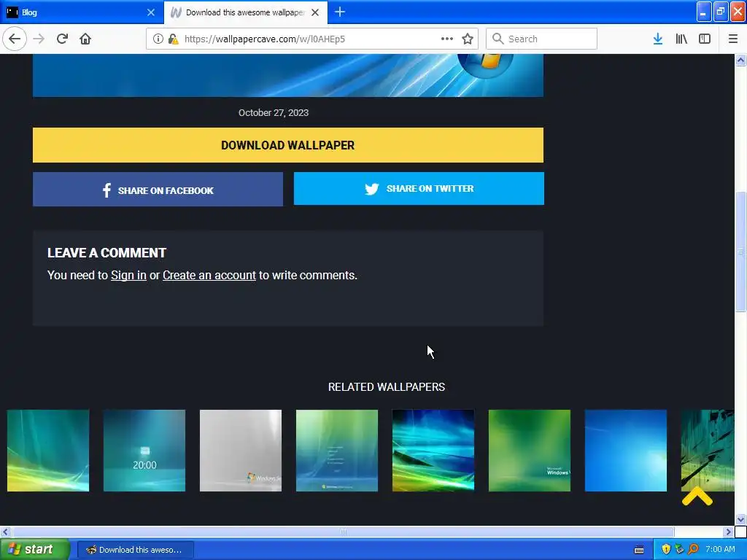Image resolution: width=747 pixels, height=560 pixels.
Task: Open the browser home page
Action: point(85,39)
